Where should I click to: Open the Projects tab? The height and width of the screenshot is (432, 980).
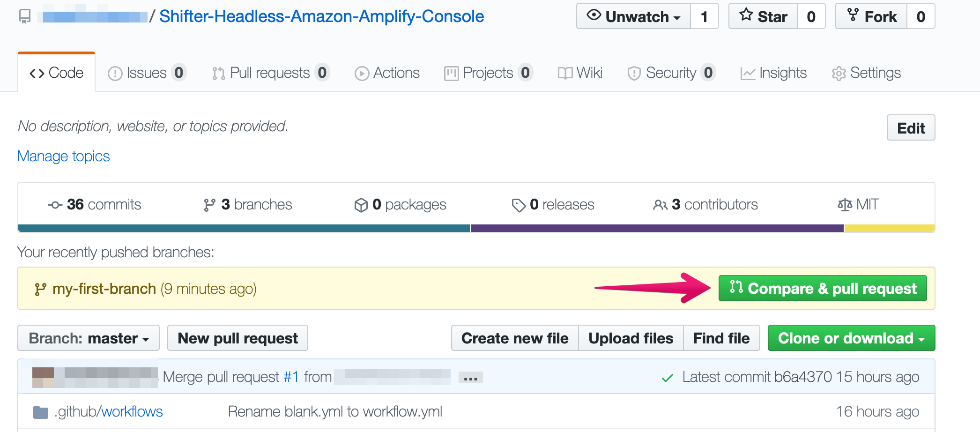tap(489, 73)
